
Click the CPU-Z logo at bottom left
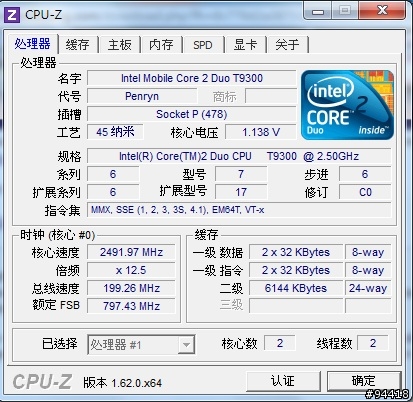click(42, 382)
